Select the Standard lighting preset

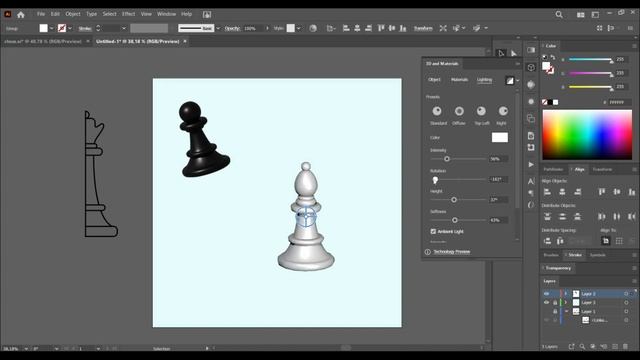pyautogui.click(x=437, y=111)
